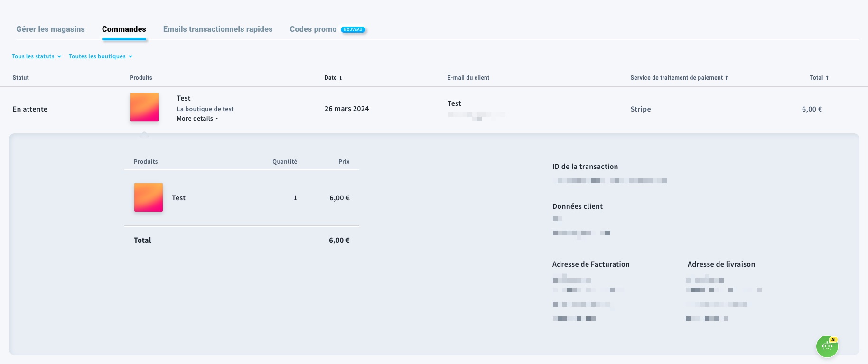Select the Commandes tab

click(124, 29)
